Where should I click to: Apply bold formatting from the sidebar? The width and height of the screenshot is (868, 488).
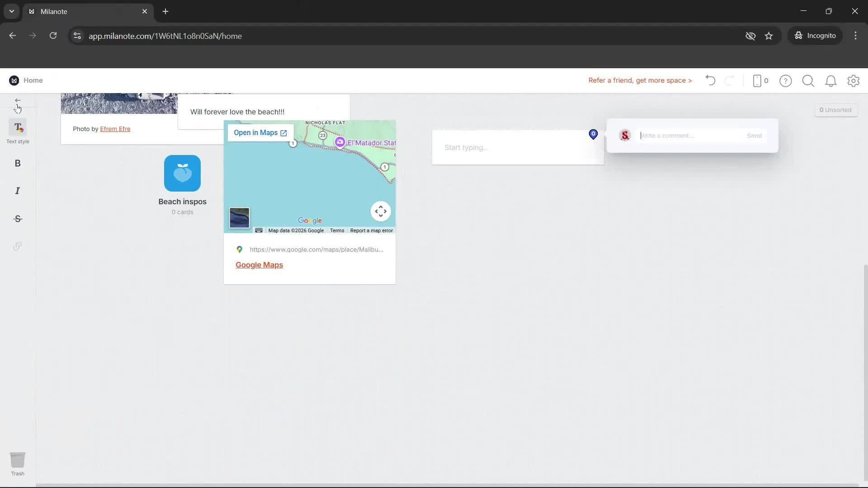coord(17,163)
